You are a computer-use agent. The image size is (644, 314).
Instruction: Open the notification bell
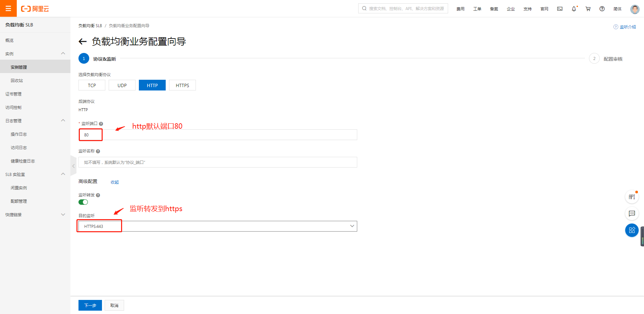coord(574,9)
